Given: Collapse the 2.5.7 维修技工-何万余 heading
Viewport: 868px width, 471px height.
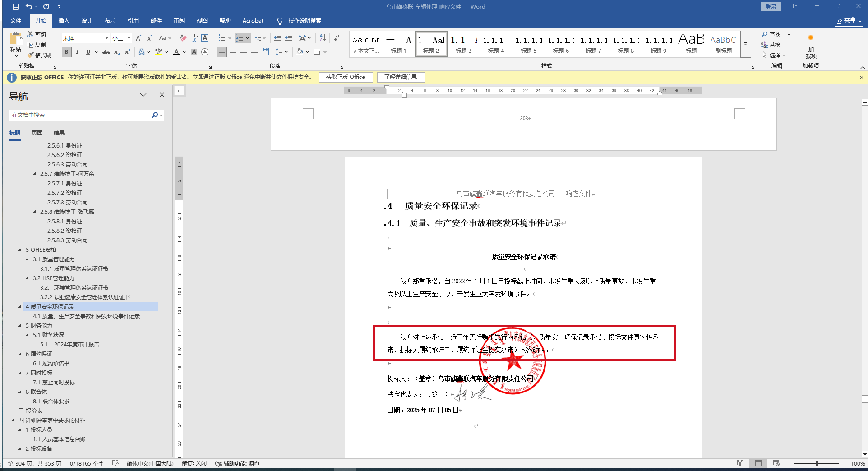Looking at the screenshot, I should (x=35, y=174).
